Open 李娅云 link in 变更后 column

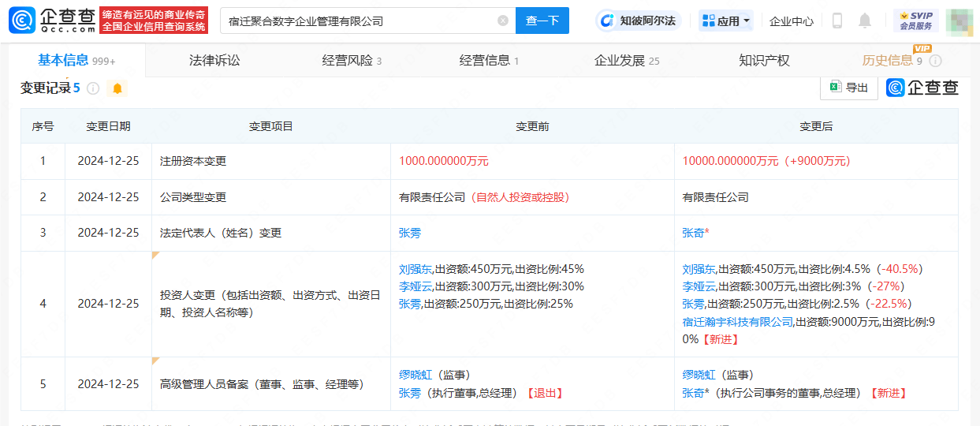pos(699,286)
